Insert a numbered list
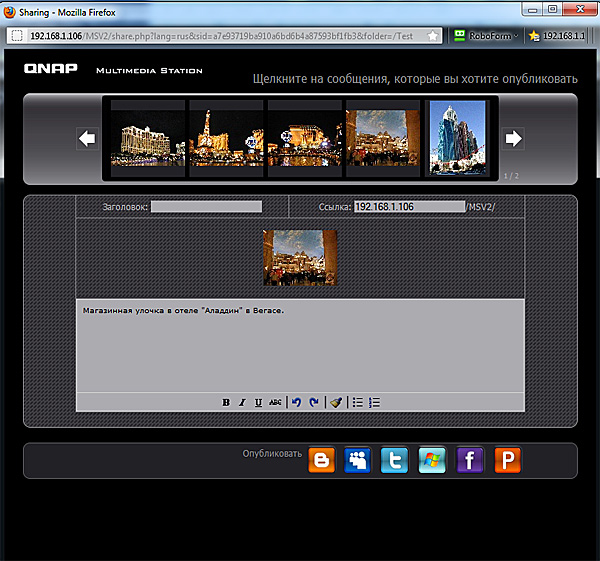Image resolution: width=600 pixels, height=561 pixels. [x=375, y=402]
